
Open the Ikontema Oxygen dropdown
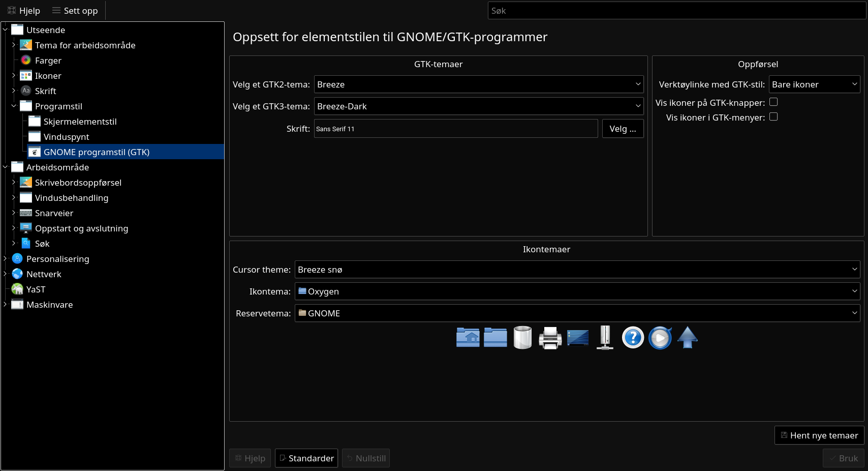(577, 291)
